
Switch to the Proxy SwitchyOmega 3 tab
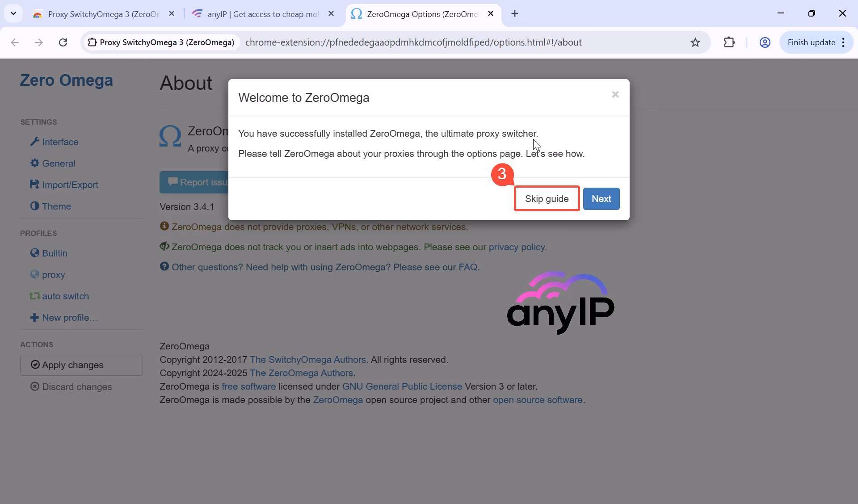pos(103,13)
